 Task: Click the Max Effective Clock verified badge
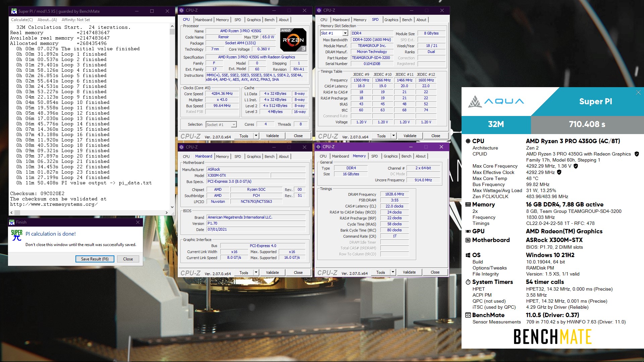coord(559,172)
